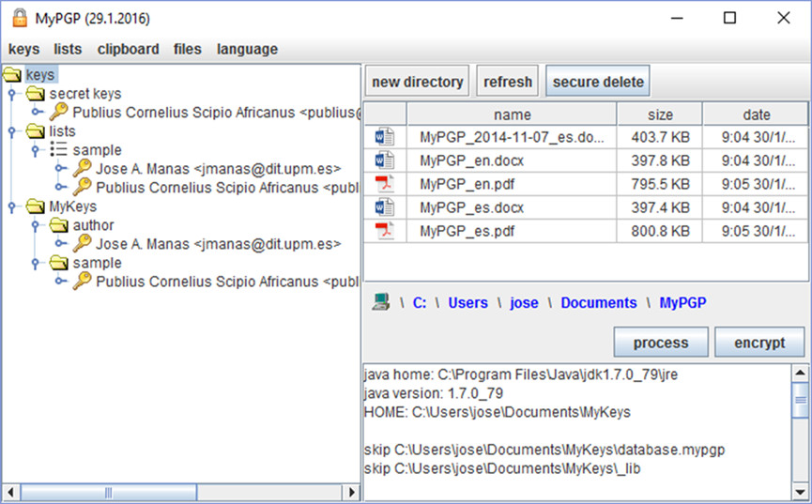Collapse the lists tree node
Viewport: 812px width, 504px height.
pos(12,130)
